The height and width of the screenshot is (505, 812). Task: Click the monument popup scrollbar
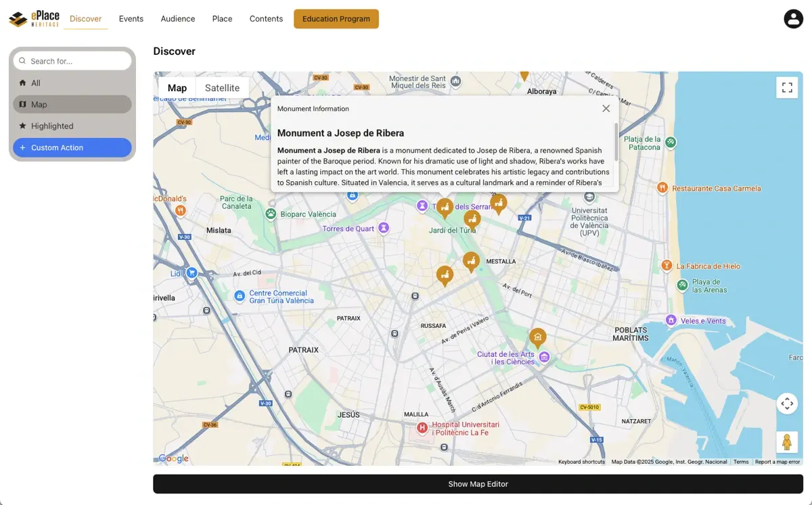pyautogui.click(x=616, y=142)
